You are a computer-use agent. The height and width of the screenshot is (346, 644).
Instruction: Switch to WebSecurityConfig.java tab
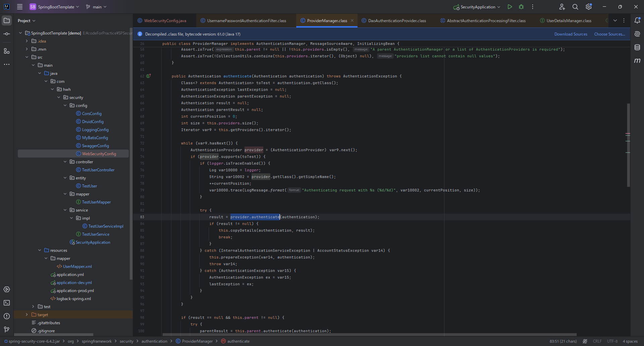point(162,21)
